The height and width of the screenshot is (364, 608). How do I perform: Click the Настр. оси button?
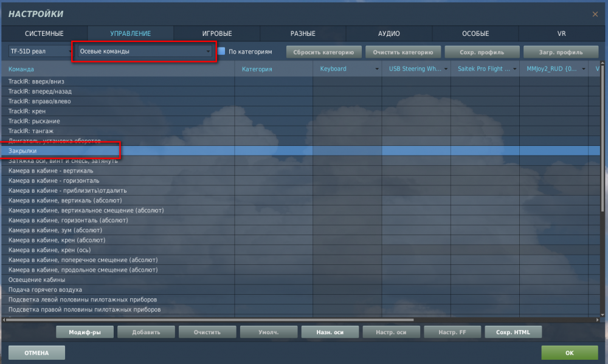point(391,332)
